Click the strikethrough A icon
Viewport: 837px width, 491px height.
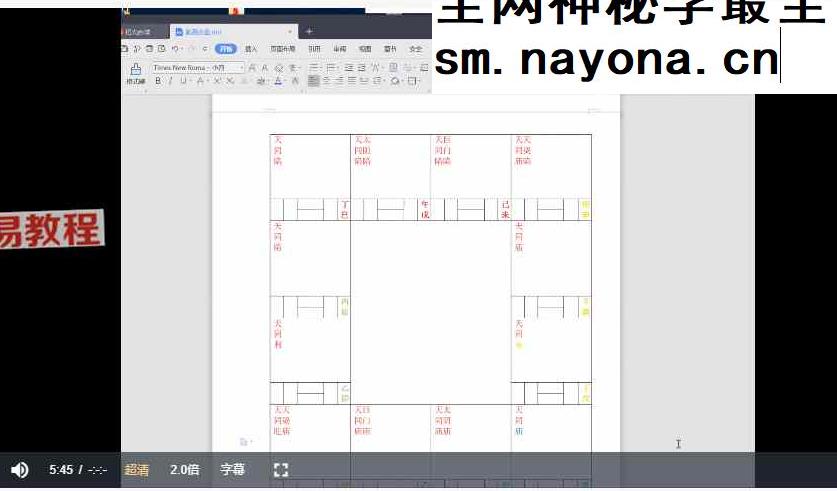[200, 81]
